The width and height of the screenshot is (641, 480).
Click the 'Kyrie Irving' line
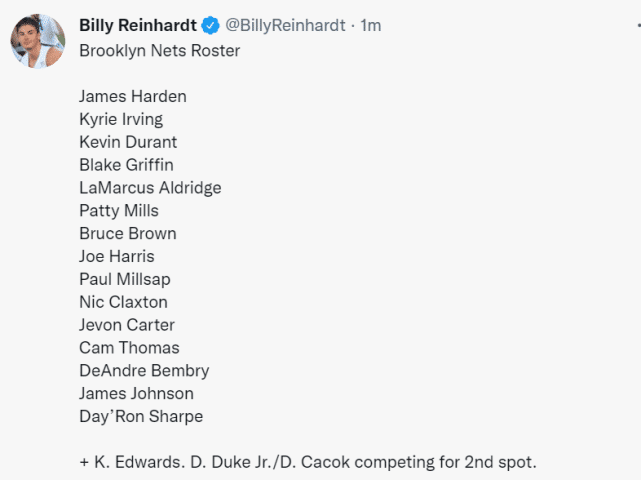pos(120,119)
